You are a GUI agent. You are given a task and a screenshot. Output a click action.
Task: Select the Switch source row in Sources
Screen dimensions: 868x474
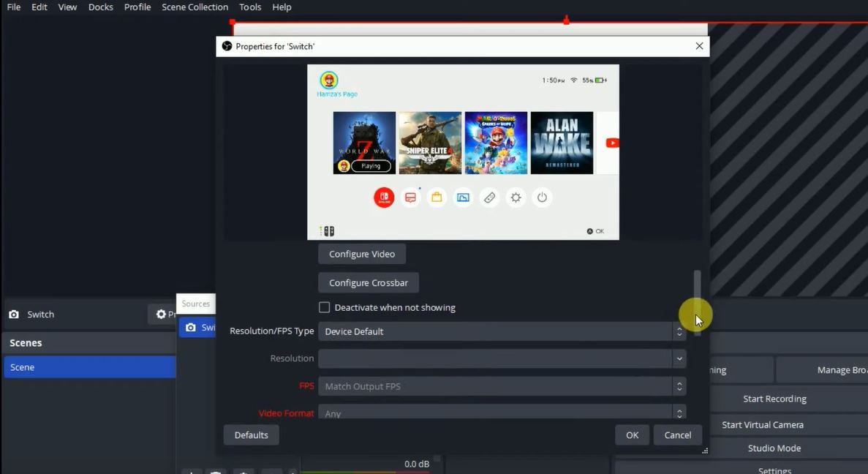197,327
